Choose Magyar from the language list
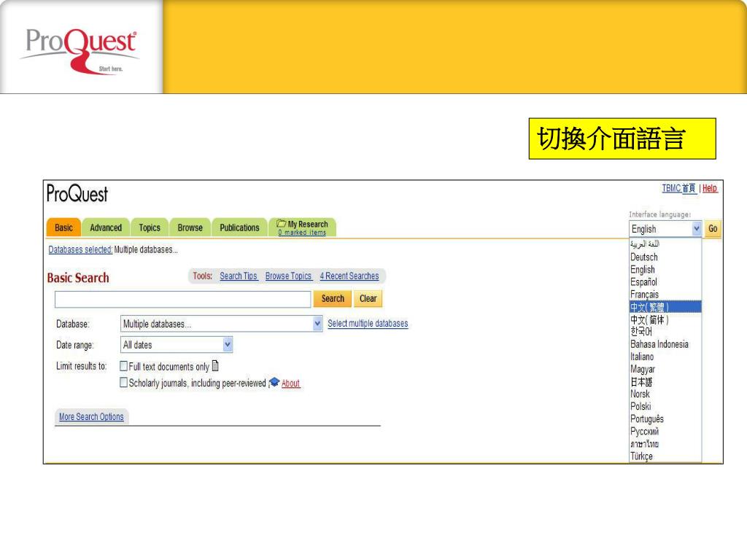747x560 pixels. tap(665, 369)
